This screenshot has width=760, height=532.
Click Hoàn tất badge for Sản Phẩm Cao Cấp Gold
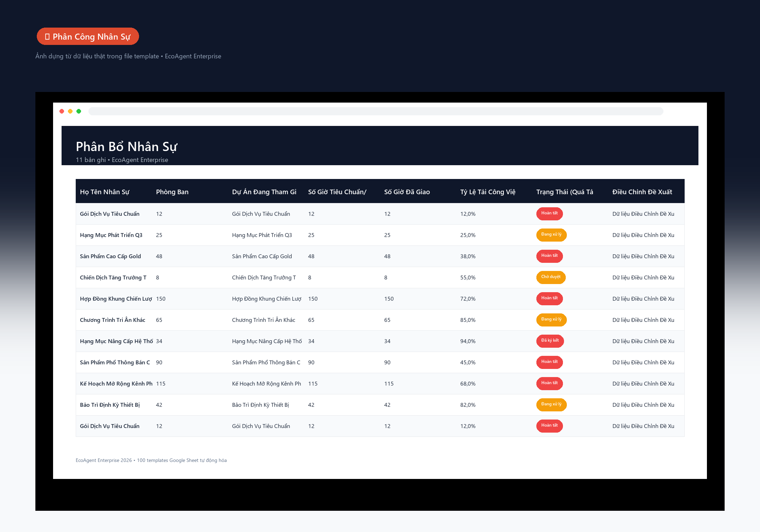click(x=549, y=256)
